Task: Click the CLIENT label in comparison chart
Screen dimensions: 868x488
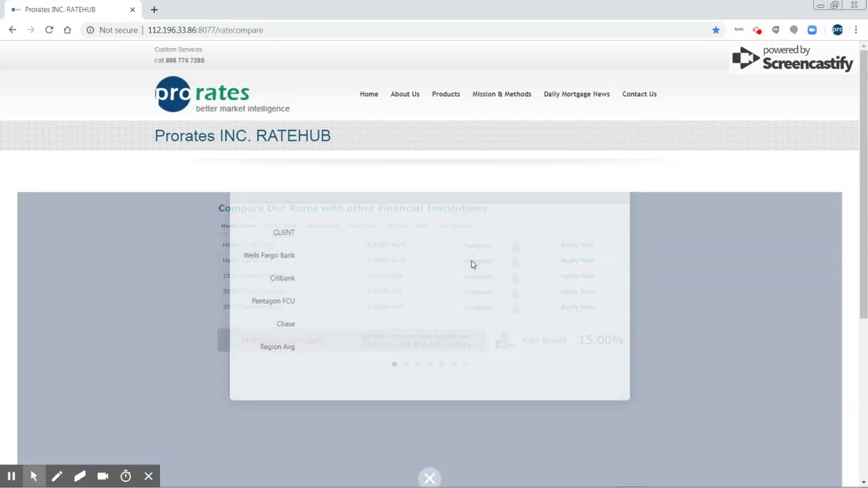Action: 284,232
